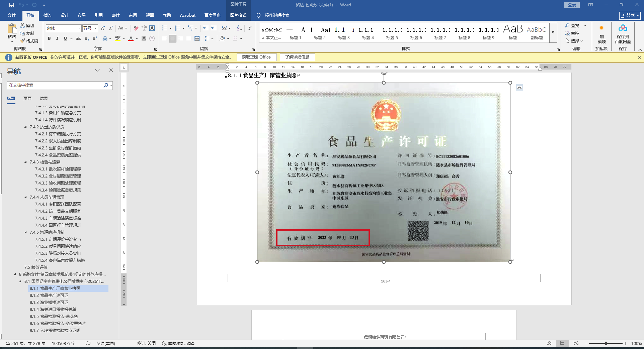Open the font name dropdown showing 宋体

click(79, 28)
